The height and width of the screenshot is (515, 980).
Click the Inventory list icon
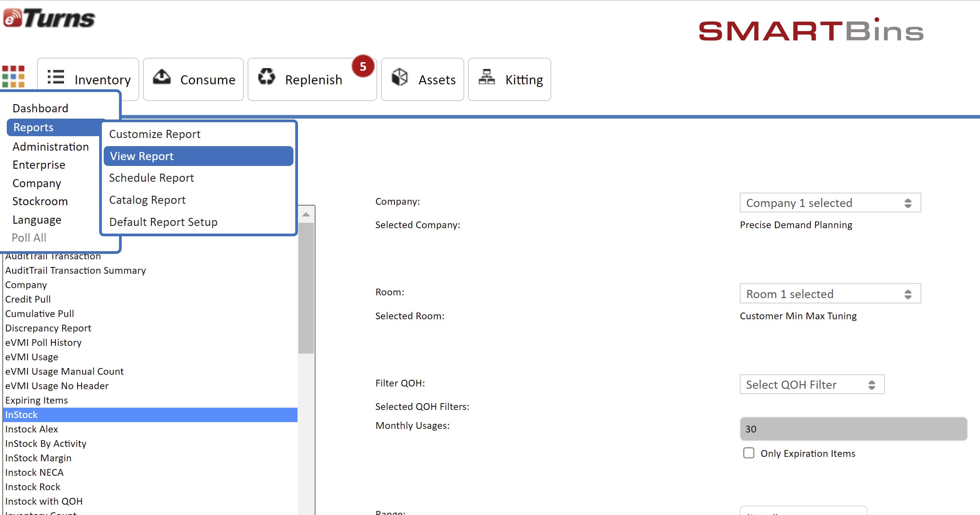tap(56, 77)
